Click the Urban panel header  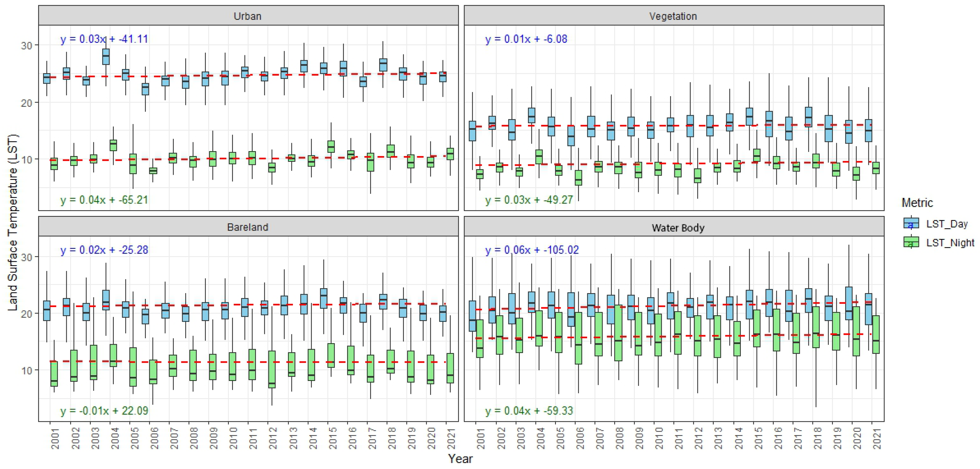tap(248, 16)
